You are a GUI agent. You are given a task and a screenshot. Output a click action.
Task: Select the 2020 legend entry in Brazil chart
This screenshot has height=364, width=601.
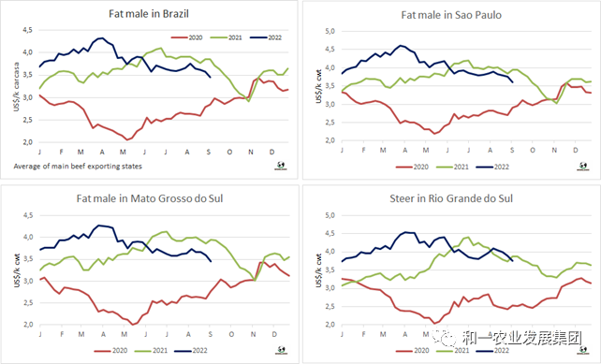[x=186, y=37]
